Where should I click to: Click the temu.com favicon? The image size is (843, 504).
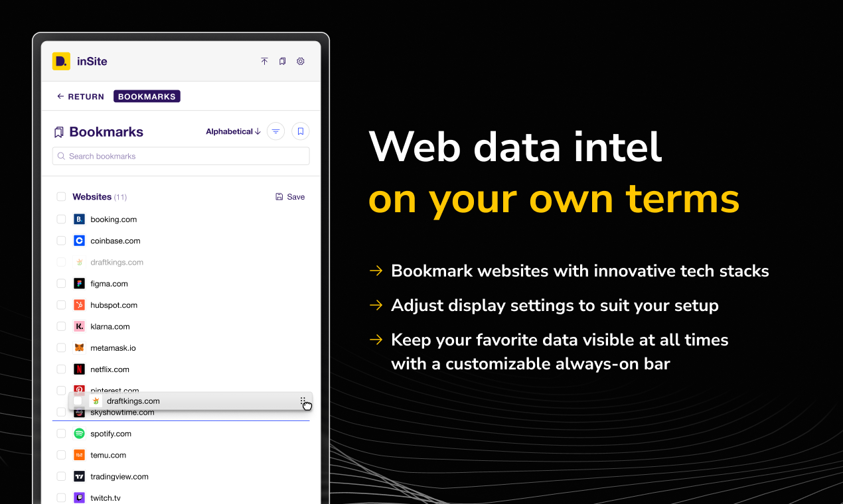pos(79,455)
